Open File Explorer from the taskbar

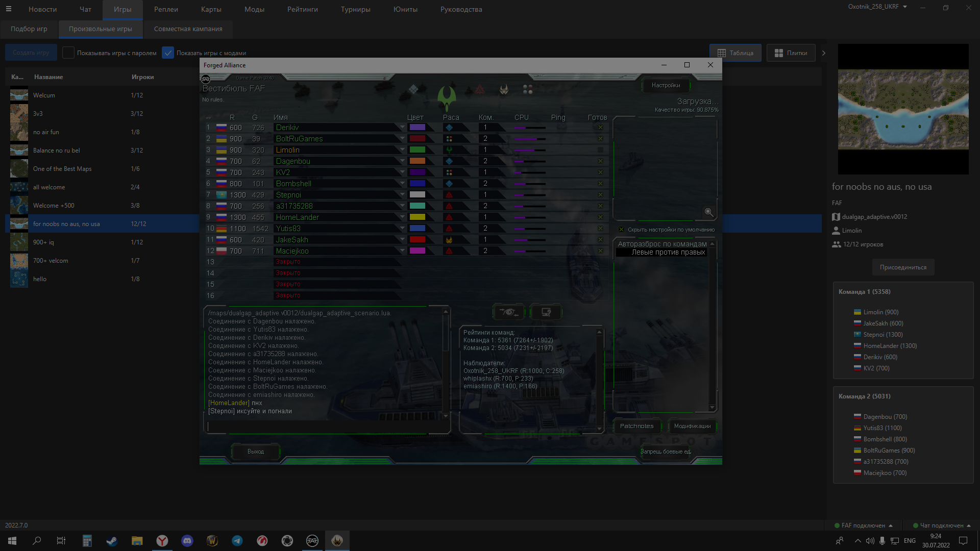coord(137,541)
